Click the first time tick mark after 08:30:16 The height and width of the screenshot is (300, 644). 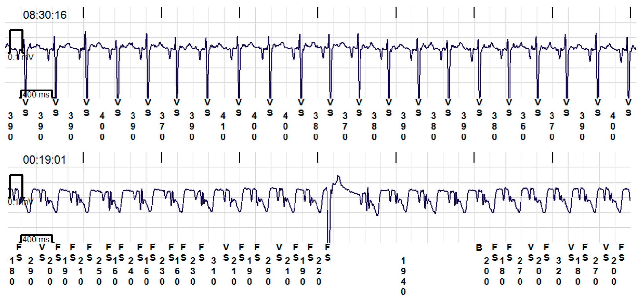coord(83,13)
